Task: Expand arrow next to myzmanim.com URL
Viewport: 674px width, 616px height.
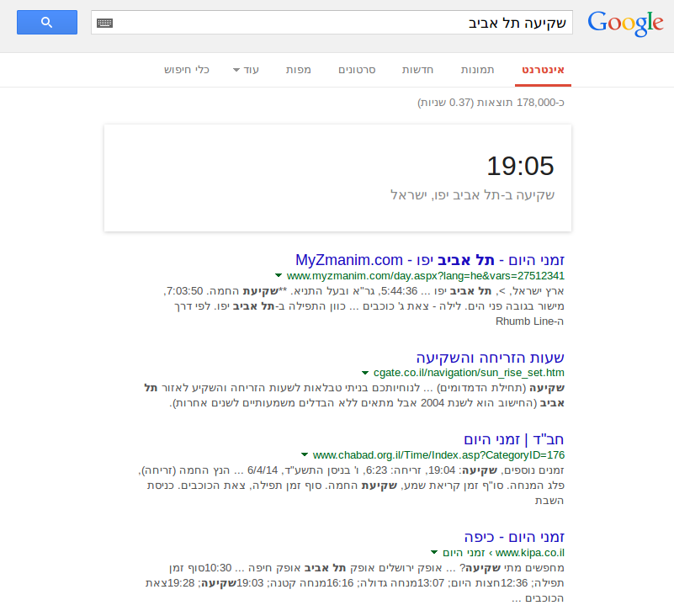Action: pos(279,275)
